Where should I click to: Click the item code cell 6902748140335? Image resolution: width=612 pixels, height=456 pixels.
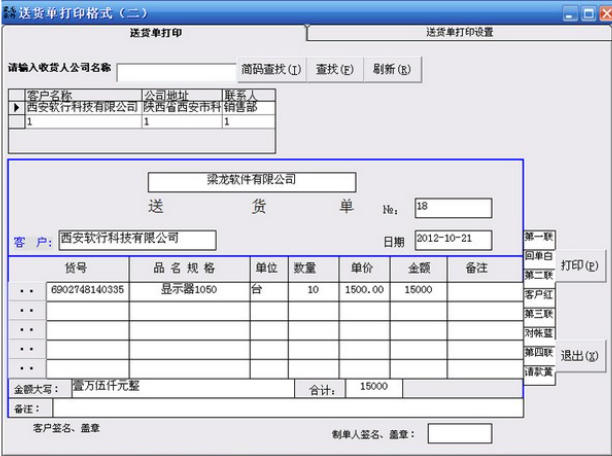point(87,290)
